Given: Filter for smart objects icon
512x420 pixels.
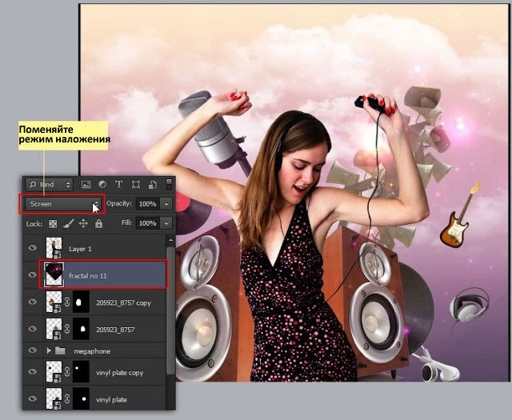Looking at the screenshot, I should [x=153, y=185].
